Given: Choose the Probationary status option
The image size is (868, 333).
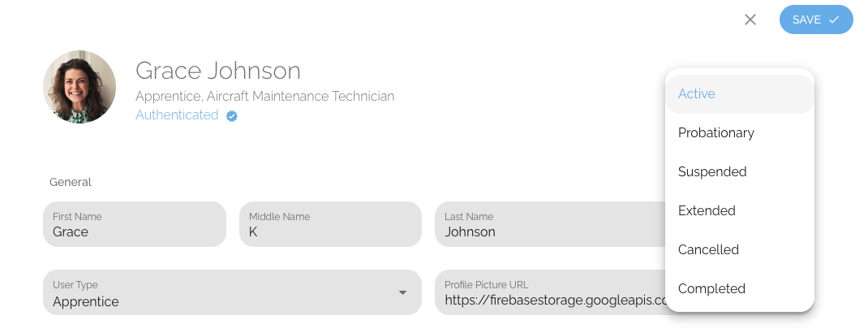Looking at the screenshot, I should point(740,133).
